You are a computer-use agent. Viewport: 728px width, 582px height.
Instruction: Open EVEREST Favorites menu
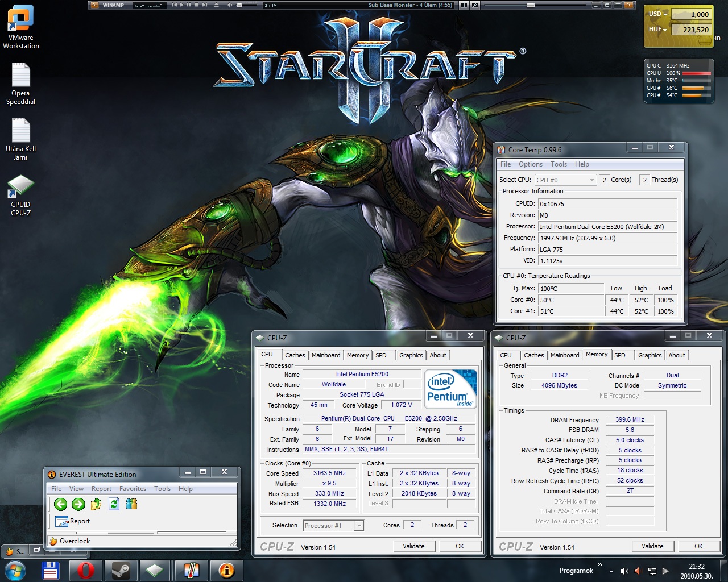[x=133, y=489]
